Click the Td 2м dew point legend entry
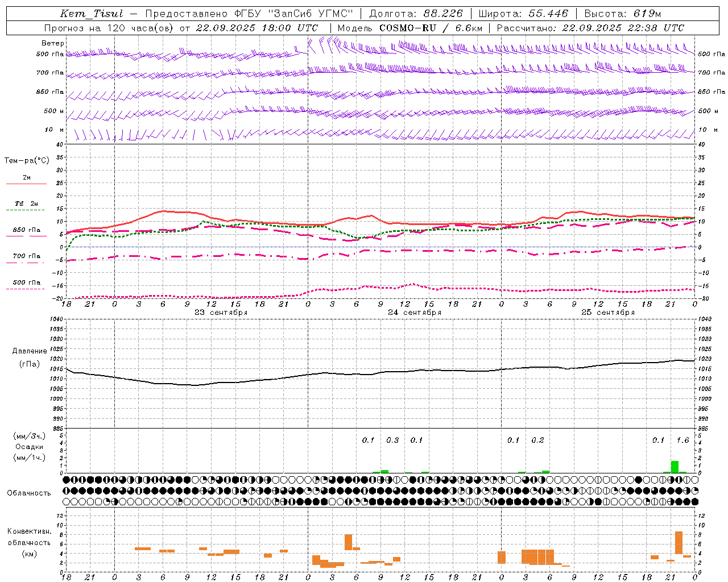The height and width of the screenshot is (582, 728). (27, 203)
